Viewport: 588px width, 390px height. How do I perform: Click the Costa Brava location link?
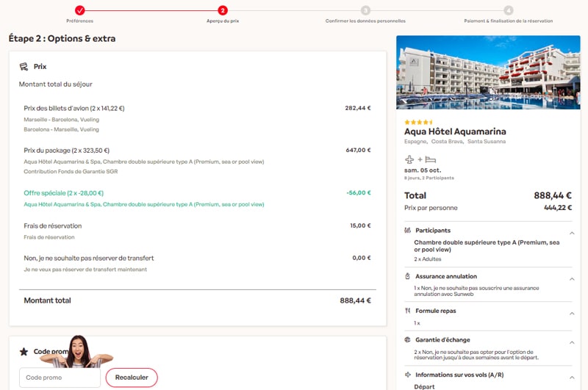[x=447, y=142]
